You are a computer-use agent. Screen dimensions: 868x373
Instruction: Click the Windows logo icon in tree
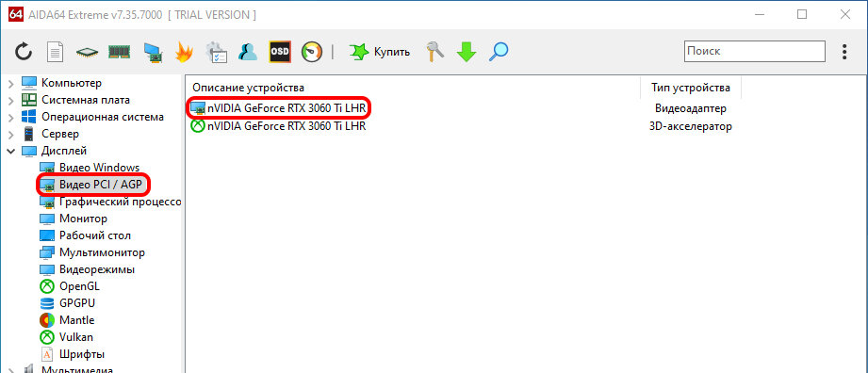29,118
